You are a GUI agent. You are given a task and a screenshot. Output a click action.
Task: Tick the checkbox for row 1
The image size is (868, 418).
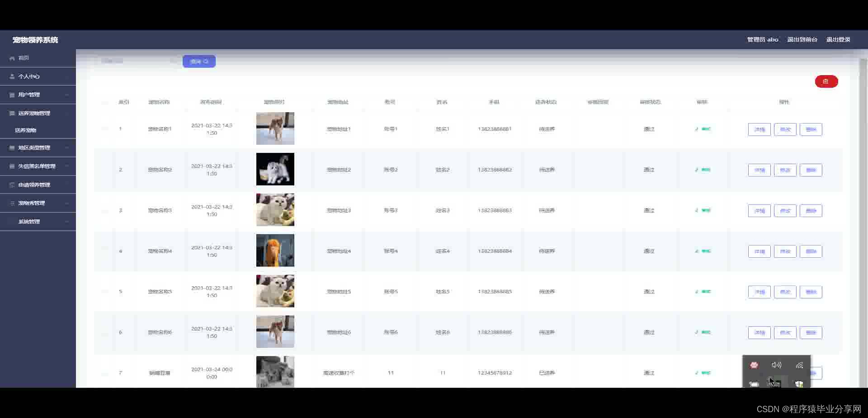pyautogui.click(x=105, y=129)
